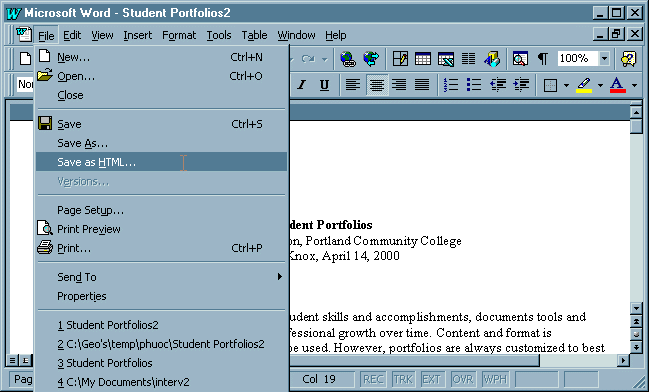Open Tables and Borders toolbar icon
This screenshot has width=649, height=392.
click(x=400, y=59)
